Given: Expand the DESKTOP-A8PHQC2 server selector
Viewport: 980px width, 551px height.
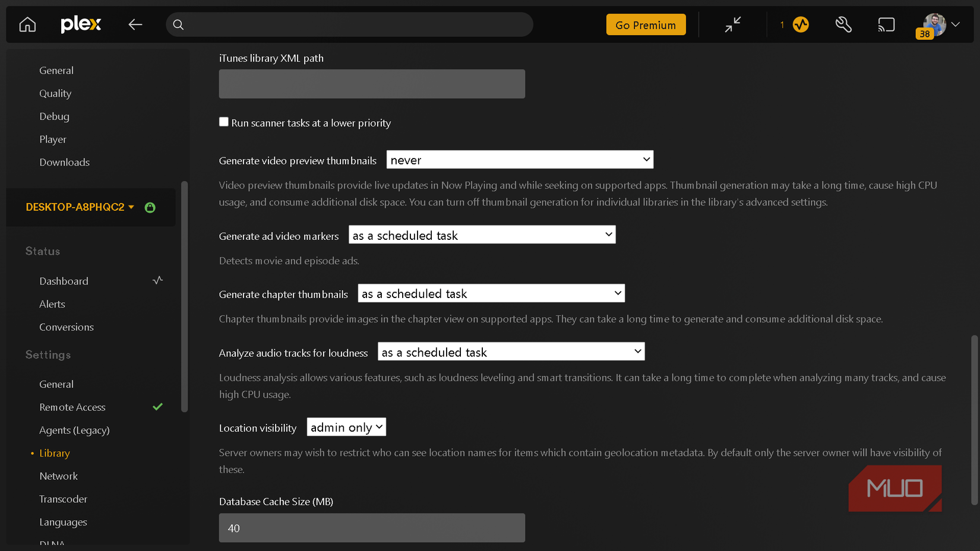Looking at the screenshot, I should tap(80, 207).
